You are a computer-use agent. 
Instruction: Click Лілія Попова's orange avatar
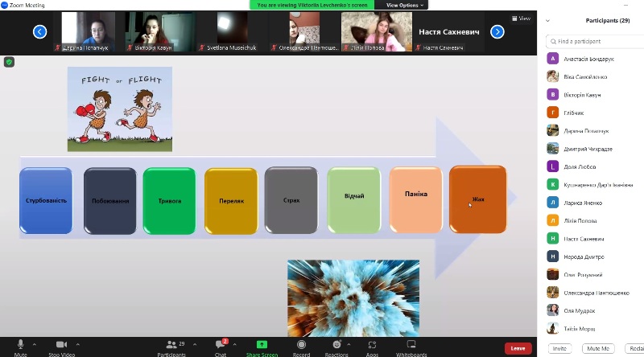(x=553, y=220)
